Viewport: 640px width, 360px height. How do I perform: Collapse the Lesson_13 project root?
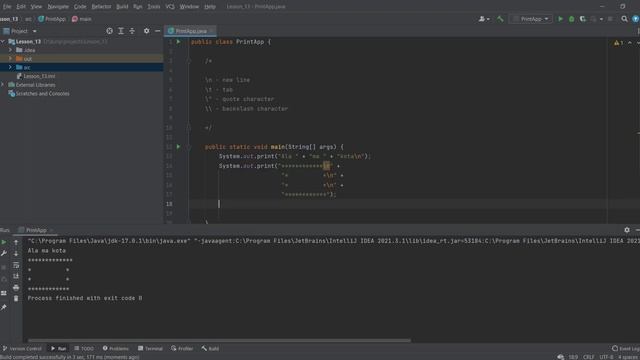[x=4, y=41]
